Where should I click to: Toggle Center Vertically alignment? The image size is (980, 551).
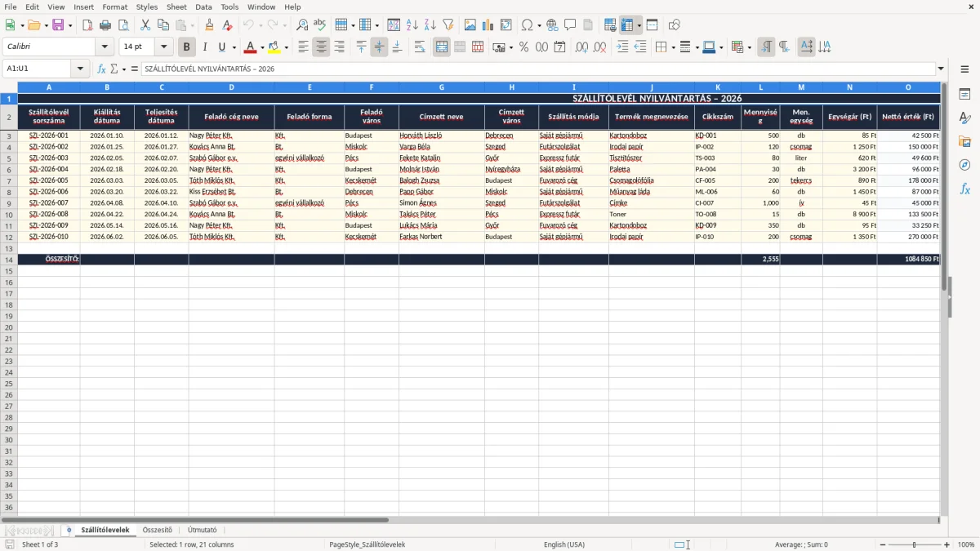[379, 47]
